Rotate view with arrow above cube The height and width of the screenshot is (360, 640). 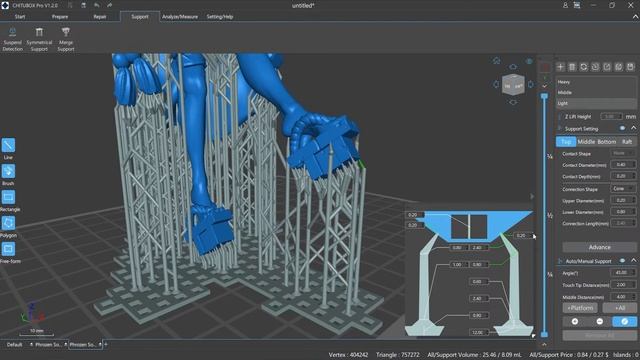point(513,67)
